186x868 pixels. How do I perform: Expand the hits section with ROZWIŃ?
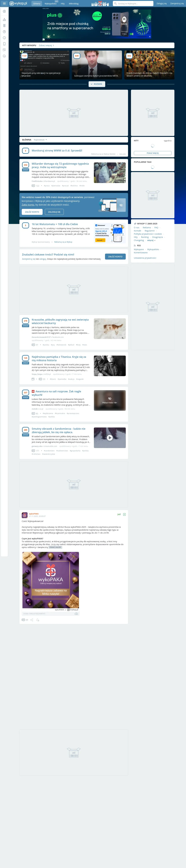pyautogui.click(x=97, y=84)
